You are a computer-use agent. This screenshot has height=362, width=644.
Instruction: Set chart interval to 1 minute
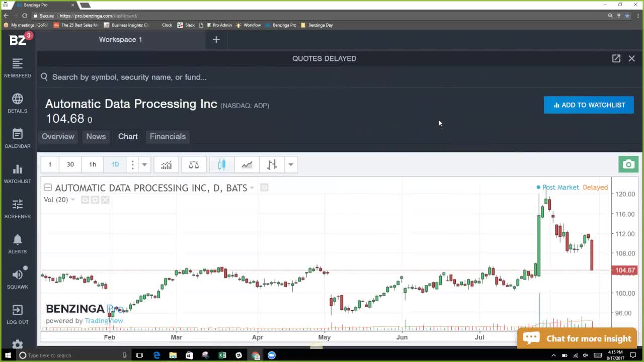point(50,164)
